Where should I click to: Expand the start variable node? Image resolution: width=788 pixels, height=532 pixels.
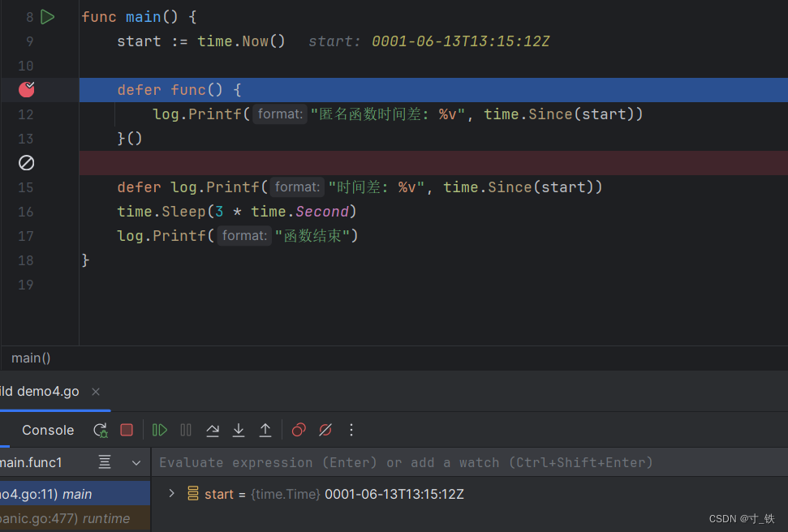(171, 493)
